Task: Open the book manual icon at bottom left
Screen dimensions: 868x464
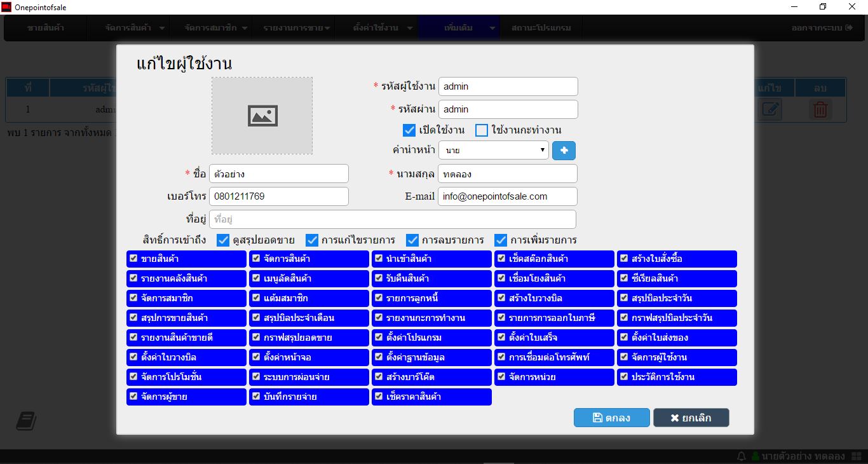Action: [x=26, y=421]
